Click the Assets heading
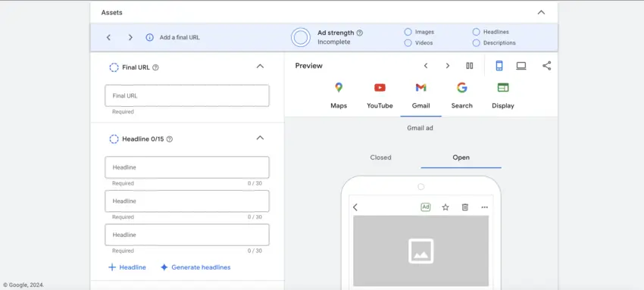The image size is (644, 290). pyautogui.click(x=111, y=13)
